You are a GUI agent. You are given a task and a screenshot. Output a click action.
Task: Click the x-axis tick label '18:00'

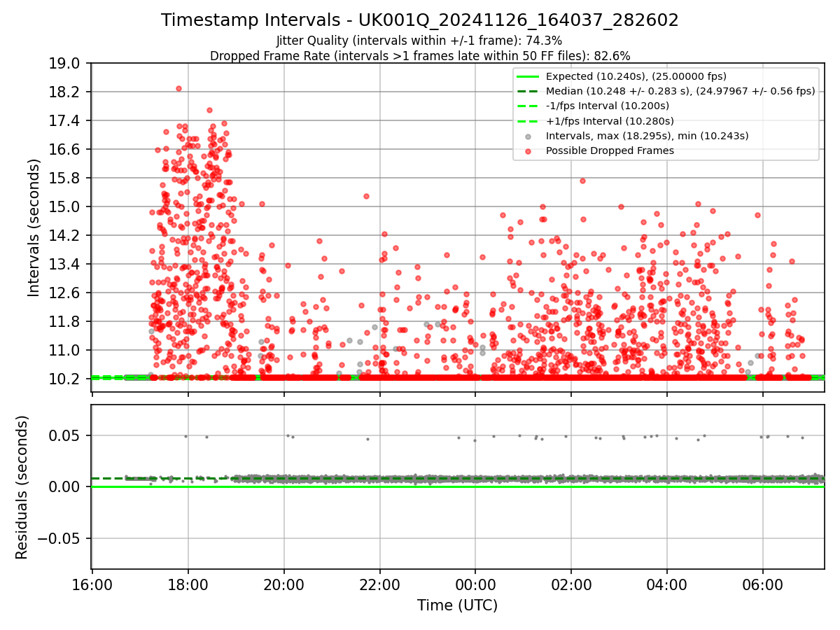(188, 585)
